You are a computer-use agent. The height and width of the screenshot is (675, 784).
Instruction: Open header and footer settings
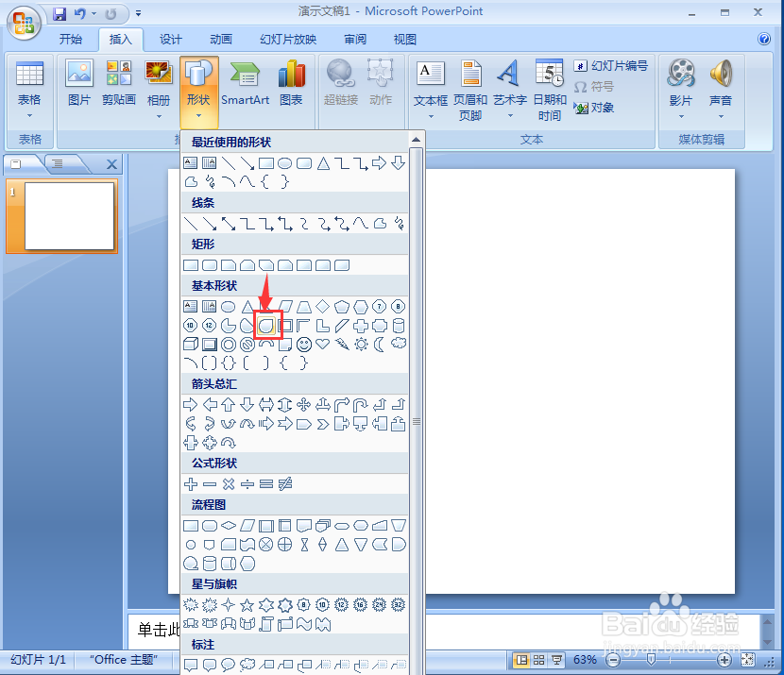click(470, 91)
